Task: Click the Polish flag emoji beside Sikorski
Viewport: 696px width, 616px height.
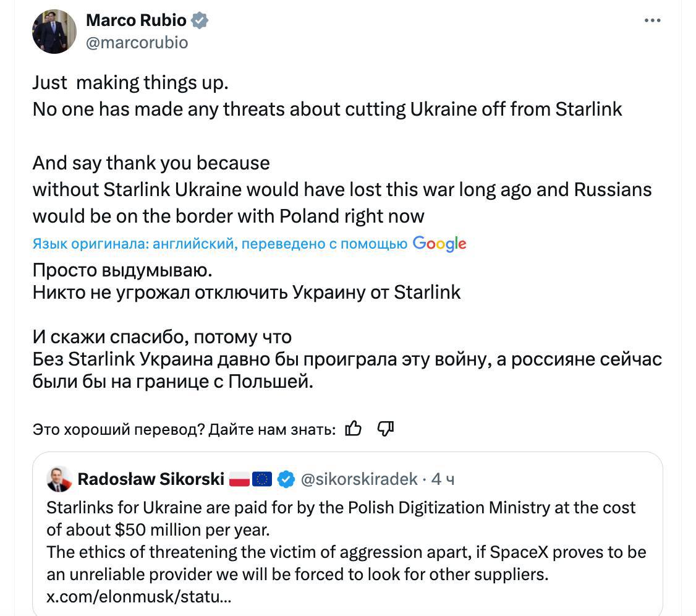Action: coord(239,479)
